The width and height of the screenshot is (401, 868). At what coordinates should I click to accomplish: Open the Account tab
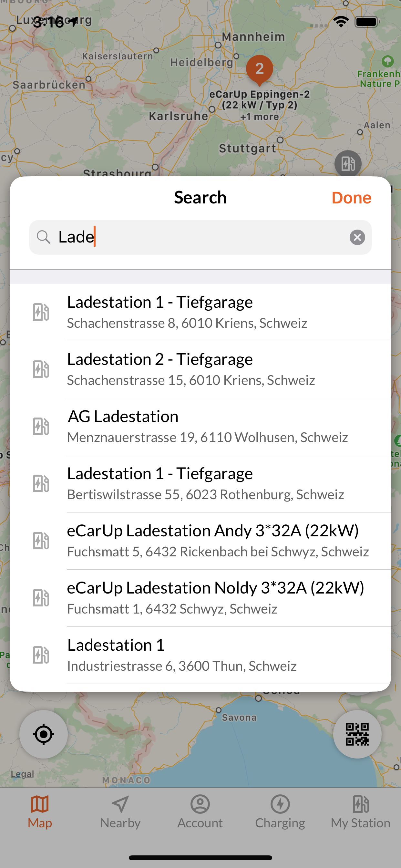coord(200,812)
